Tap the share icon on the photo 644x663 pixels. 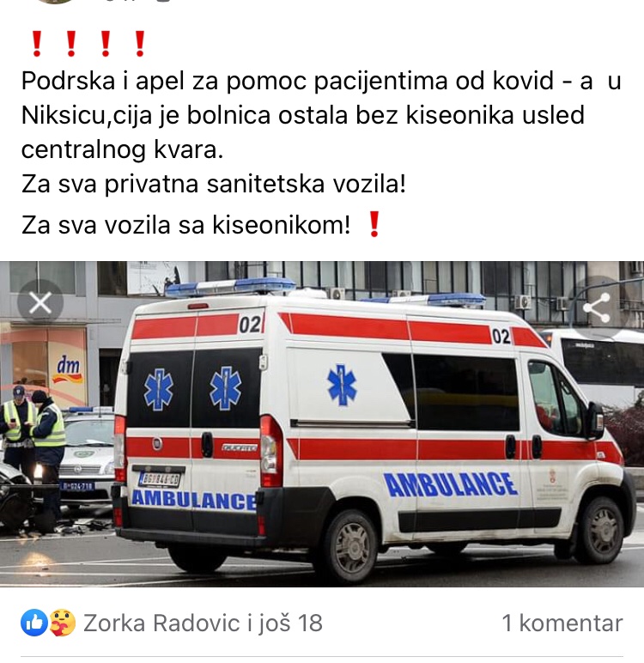[x=597, y=307]
